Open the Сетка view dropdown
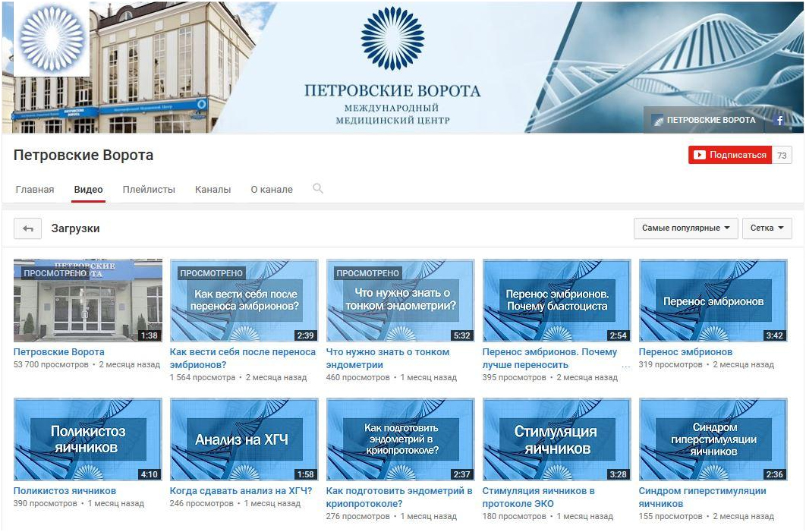Viewport: 806px width, 532px height. (x=767, y=228)
